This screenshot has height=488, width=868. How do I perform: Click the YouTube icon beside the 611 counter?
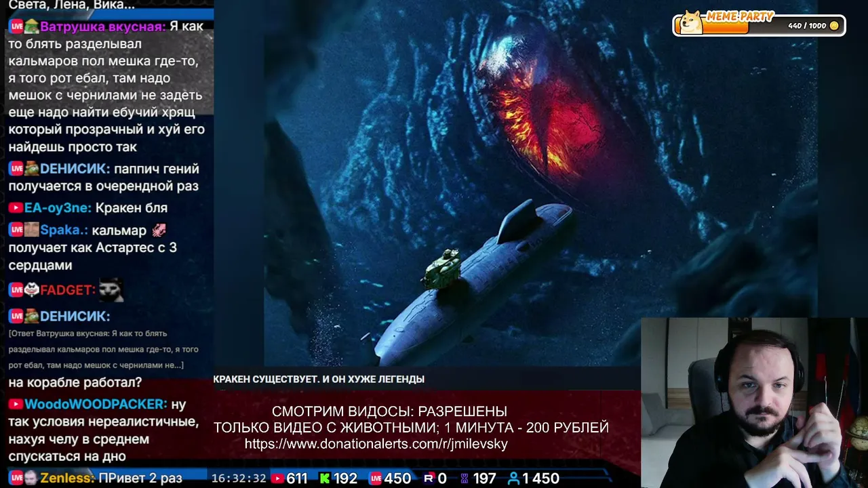pos(277,479)
